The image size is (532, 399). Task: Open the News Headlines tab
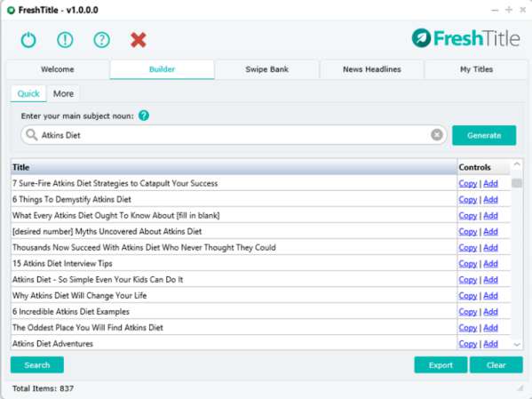372,69
